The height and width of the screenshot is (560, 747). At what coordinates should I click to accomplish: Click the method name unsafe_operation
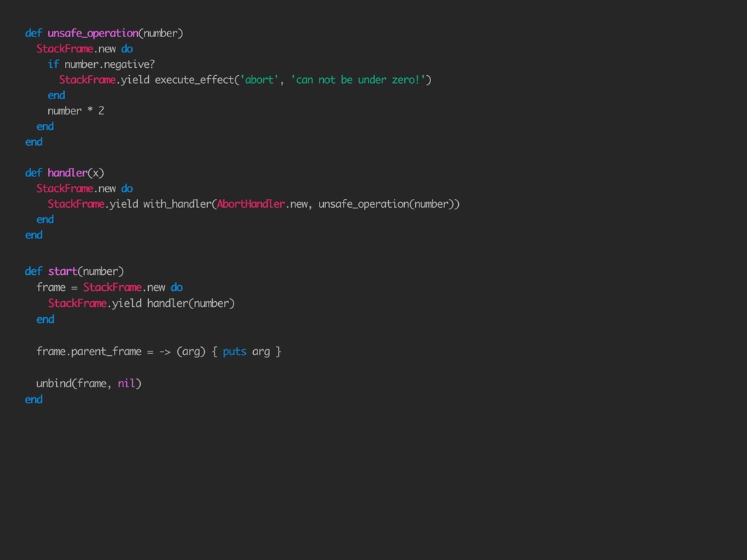pyautogui.click(x=93, y=34)
